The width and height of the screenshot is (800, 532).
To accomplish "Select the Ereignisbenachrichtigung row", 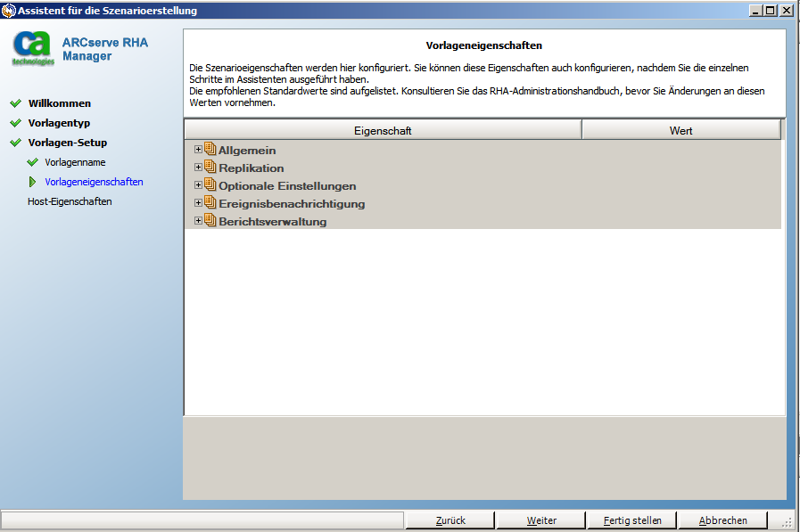I will [482, 203].
